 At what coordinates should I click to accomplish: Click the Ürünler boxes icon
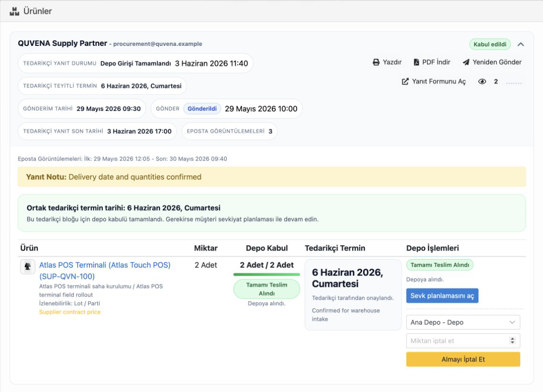pyautogui.click(x=14, y=11)
